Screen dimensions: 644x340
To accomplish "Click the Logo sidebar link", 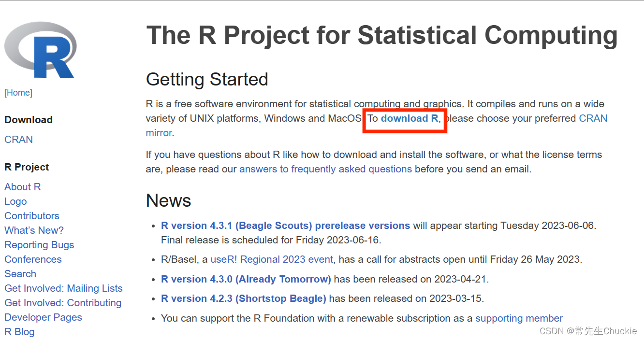I will click(x=15, y=201).
